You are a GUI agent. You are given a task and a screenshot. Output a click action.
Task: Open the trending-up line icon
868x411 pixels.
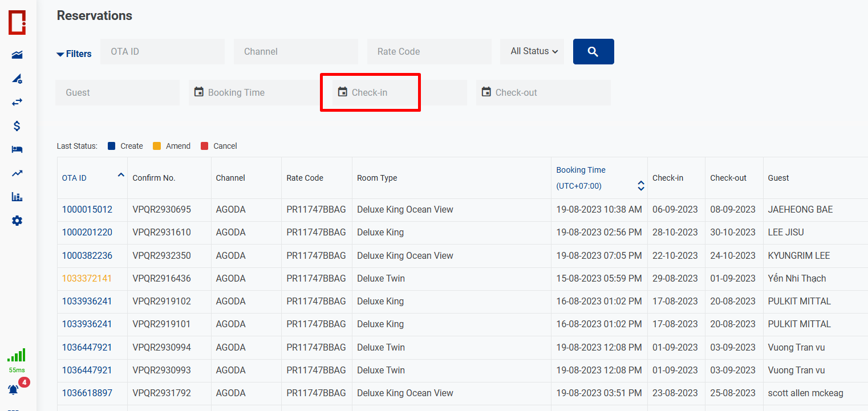tap(17, 173)
